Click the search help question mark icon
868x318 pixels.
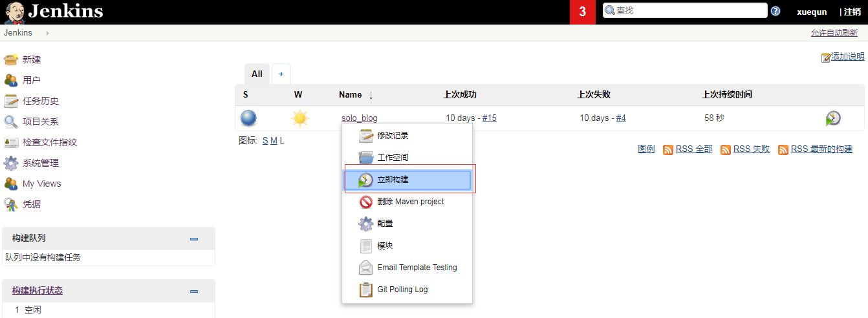tap(776, 11)
